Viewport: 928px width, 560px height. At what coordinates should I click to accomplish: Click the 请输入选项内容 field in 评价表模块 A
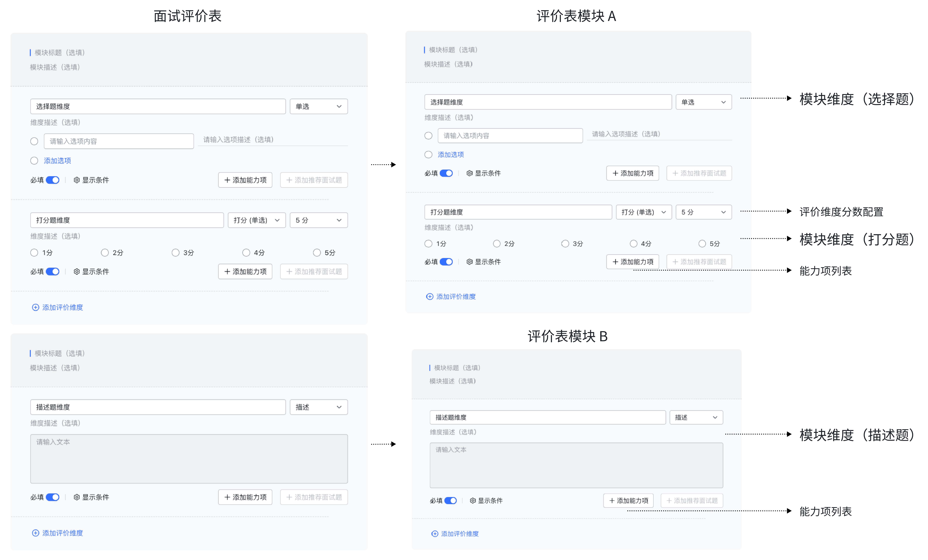point(510,136)
